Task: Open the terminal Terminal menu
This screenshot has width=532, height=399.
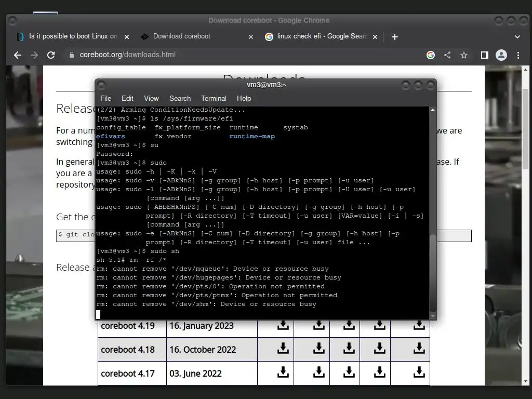Action: click(x=214, y=98)
